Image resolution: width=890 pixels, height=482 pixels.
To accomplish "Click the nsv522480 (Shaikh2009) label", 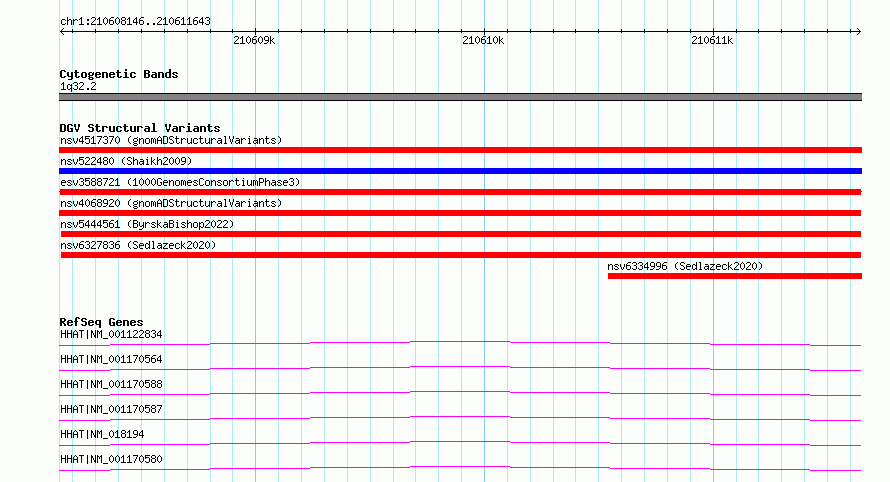I will pyautogui.click(x=126, y=161).
